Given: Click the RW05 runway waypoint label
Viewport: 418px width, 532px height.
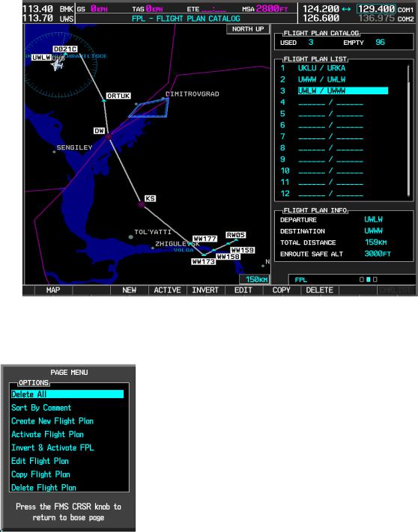Looking at the screenshot, I should (x=236, y=235).
